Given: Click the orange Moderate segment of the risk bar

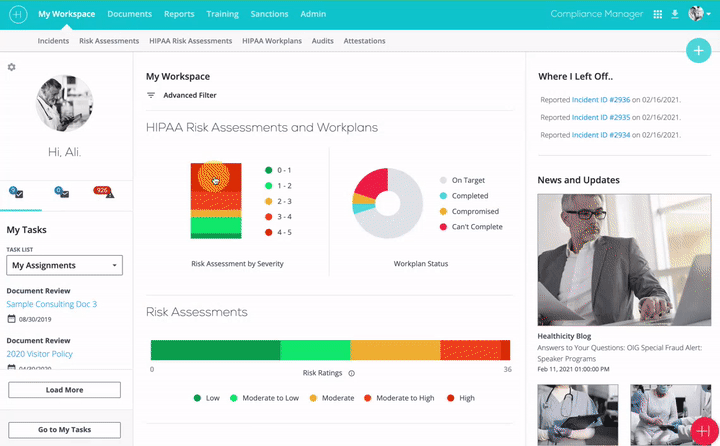Looking at the screenshot, I should (394, 350).
